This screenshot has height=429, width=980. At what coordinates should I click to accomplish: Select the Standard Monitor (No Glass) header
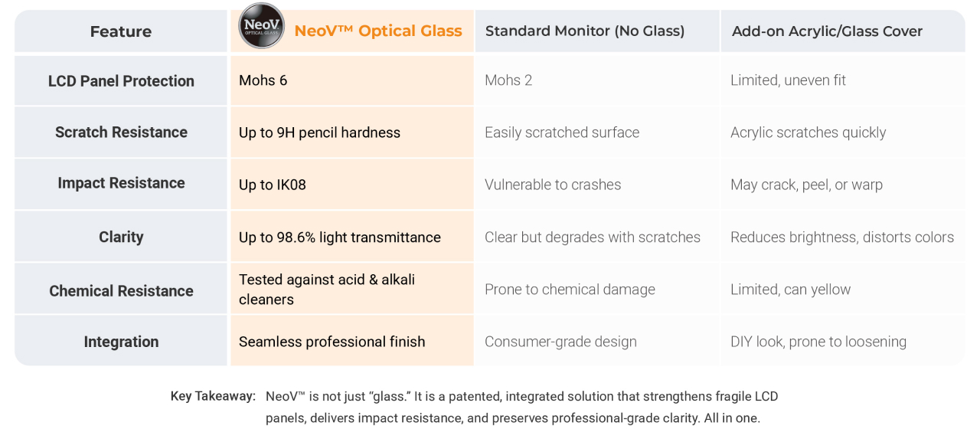point(585,31)
